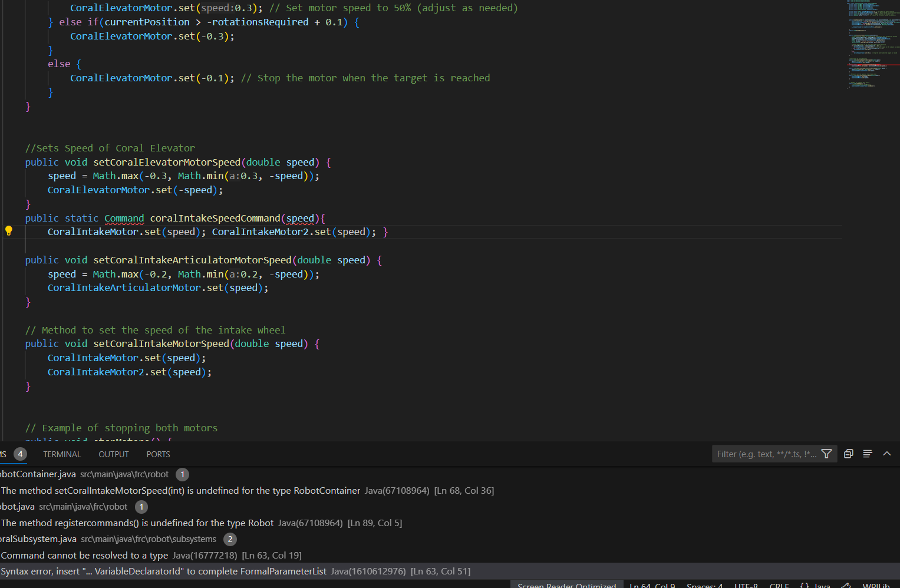This screenshot has height=588, width=900.
Task: Change line endings by clicking CRLF
Action: (x=779, y=584)
